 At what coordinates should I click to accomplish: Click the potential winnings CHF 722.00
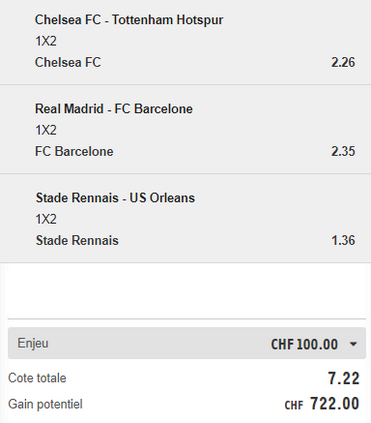point(322,404)
